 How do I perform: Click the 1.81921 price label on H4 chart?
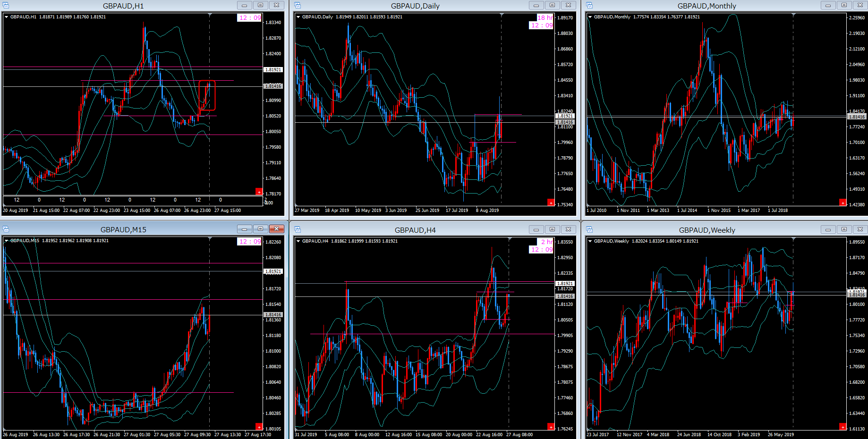[x=565, y=283]
